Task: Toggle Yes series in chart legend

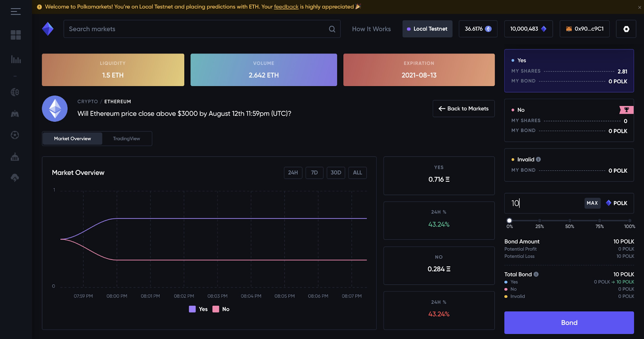Action: 198,309
